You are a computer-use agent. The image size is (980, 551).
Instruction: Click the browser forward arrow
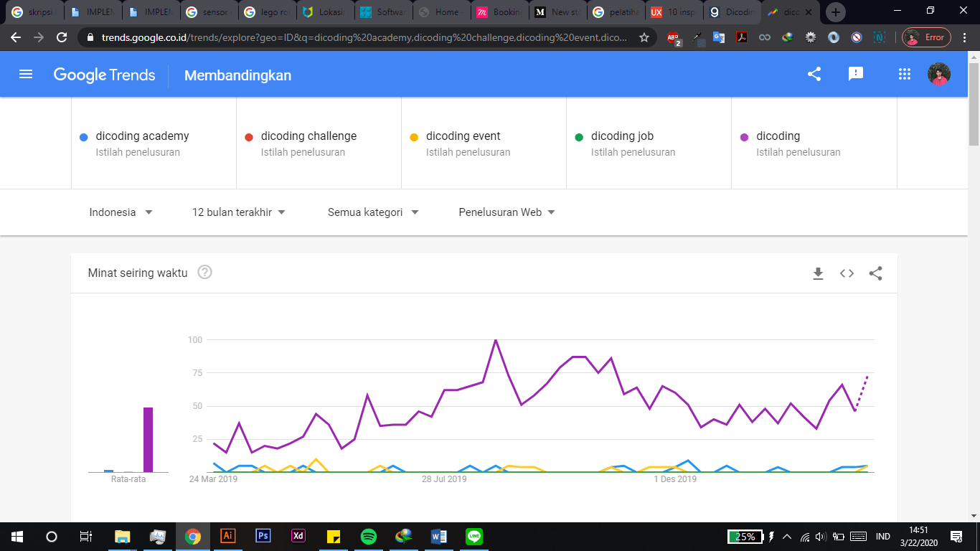39,37
